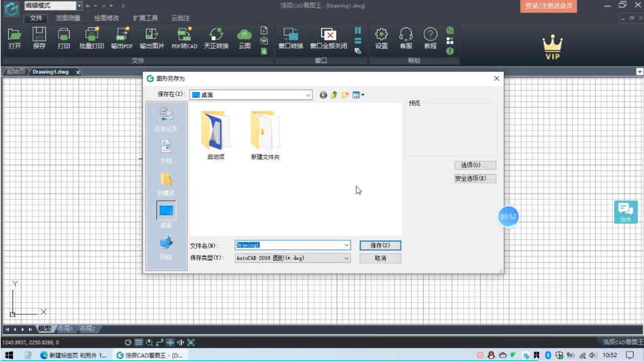Click the 安全选项(E)... button
644x361 pixels.
click(x=475, y=178)
